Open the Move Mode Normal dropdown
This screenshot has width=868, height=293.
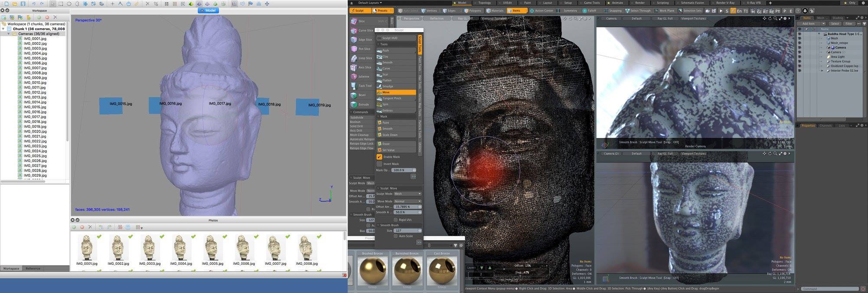tap(407, 201)
